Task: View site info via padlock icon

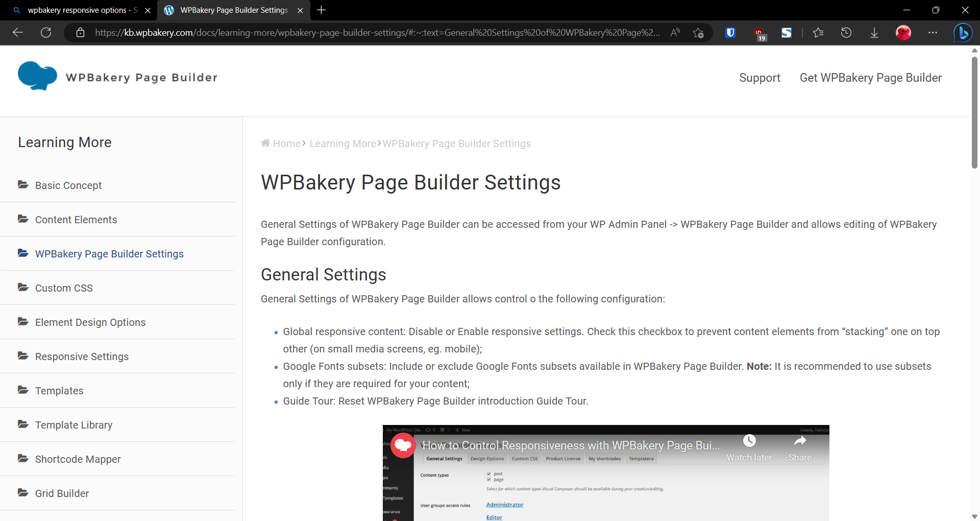Action: pyautogui.click(x=80, y=33)
